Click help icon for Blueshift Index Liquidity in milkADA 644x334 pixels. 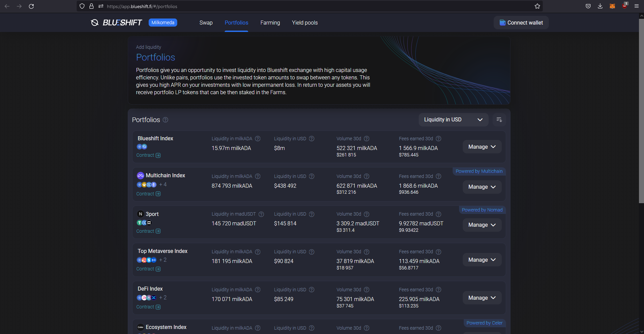pyautogui.click(x=258, y=139)
